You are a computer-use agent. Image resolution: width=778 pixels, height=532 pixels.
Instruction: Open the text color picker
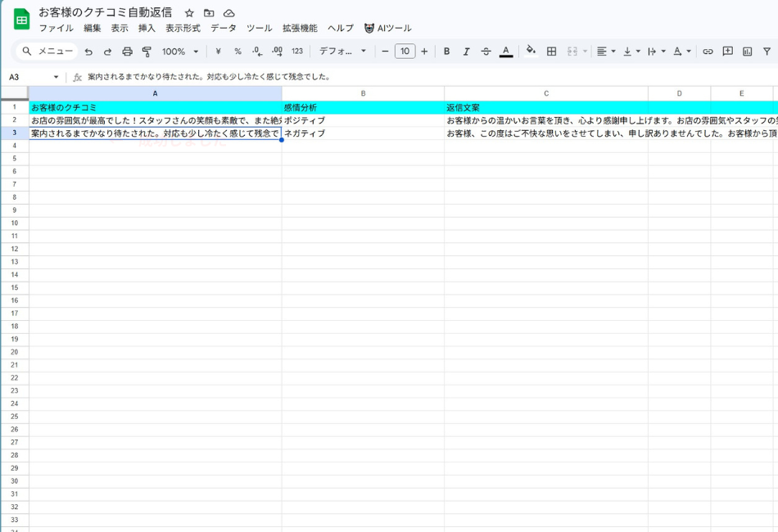pos(506,52)
